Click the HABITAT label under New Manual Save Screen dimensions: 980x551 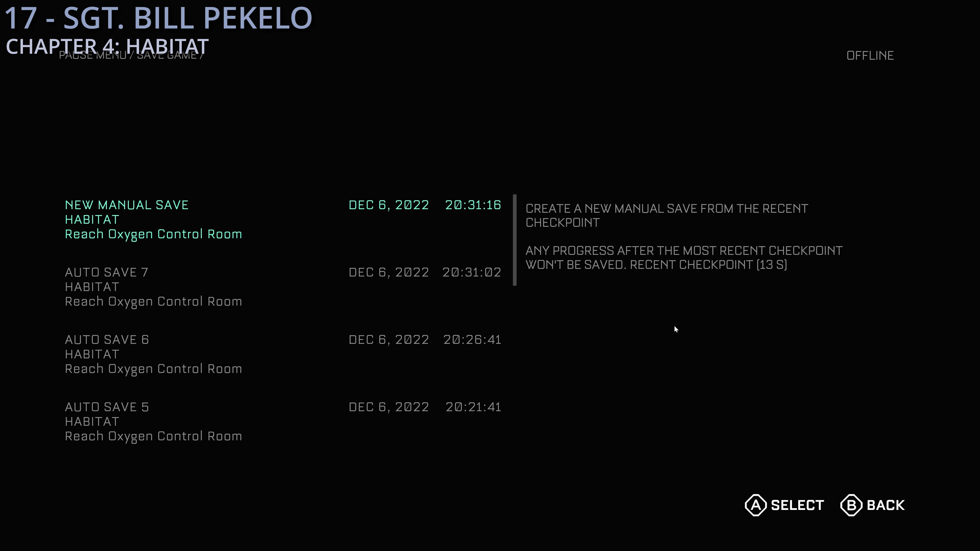click(x=92, y=219)
